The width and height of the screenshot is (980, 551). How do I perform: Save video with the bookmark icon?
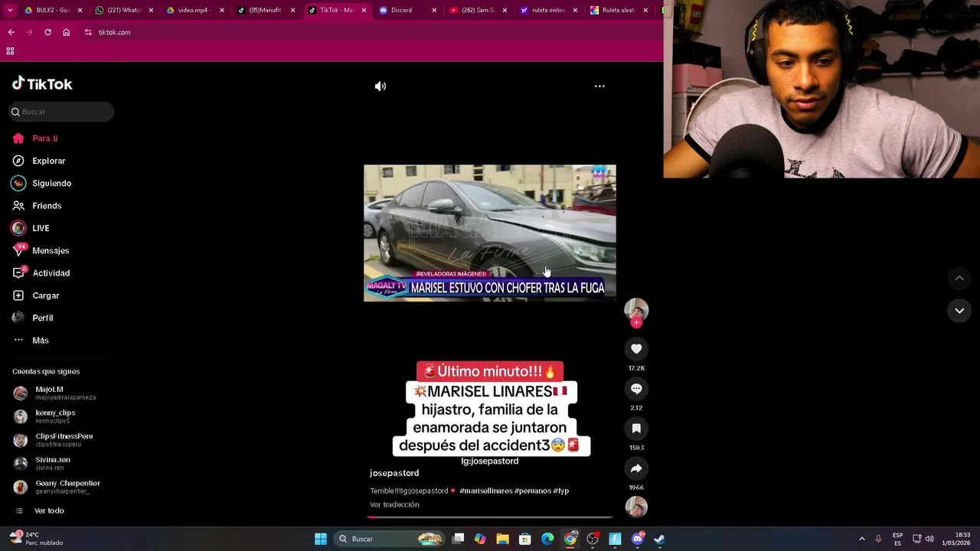click(636, 429)
